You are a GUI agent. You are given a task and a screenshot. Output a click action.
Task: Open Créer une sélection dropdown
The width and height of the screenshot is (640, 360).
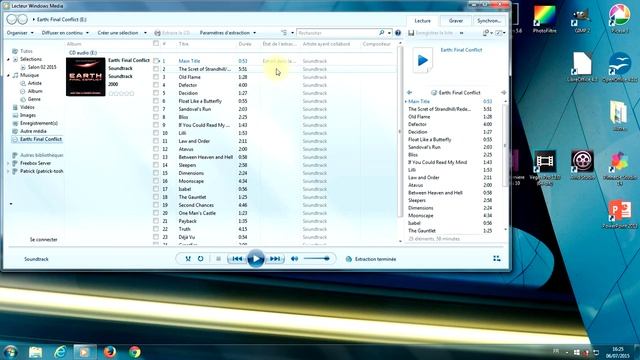tap(122, 33)
